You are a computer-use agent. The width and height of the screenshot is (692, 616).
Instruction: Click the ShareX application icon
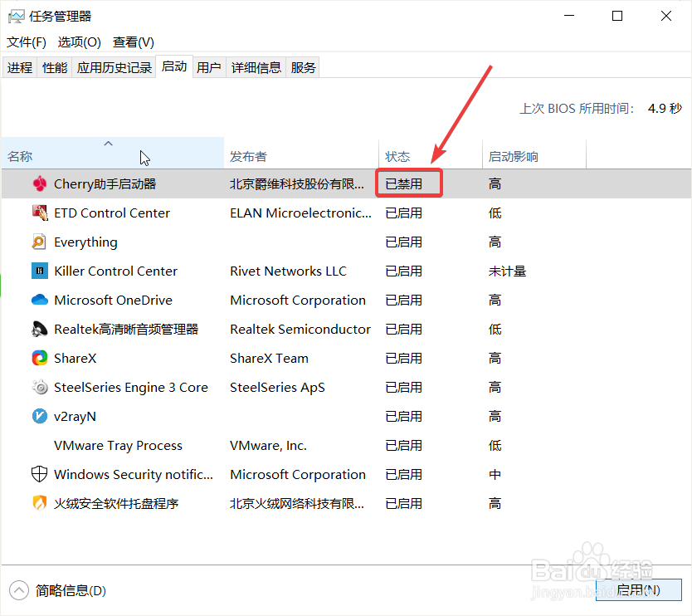coord(39,358)
